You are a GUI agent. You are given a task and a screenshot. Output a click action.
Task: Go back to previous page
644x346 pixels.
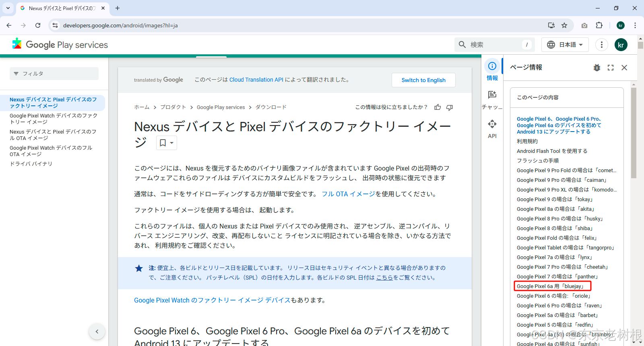9,25
